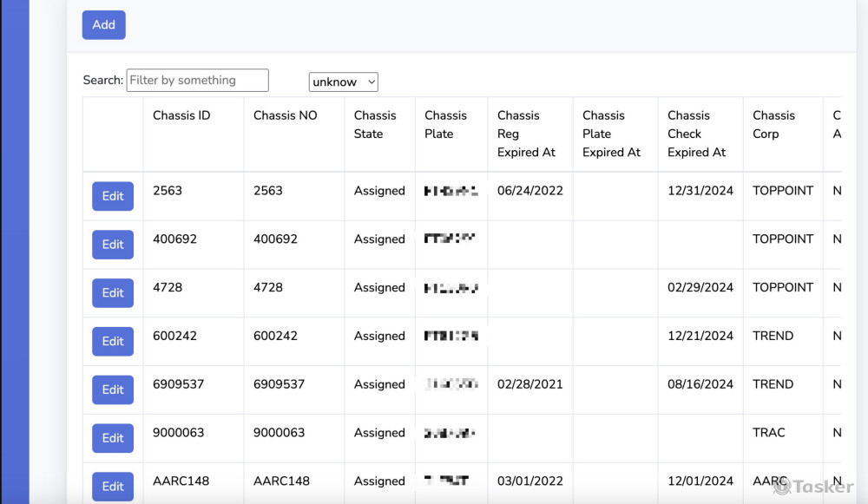The height and width of the screenshot is (504, 868).
Task: Edit the chassis 6909537 row
Action: point(113,390)
